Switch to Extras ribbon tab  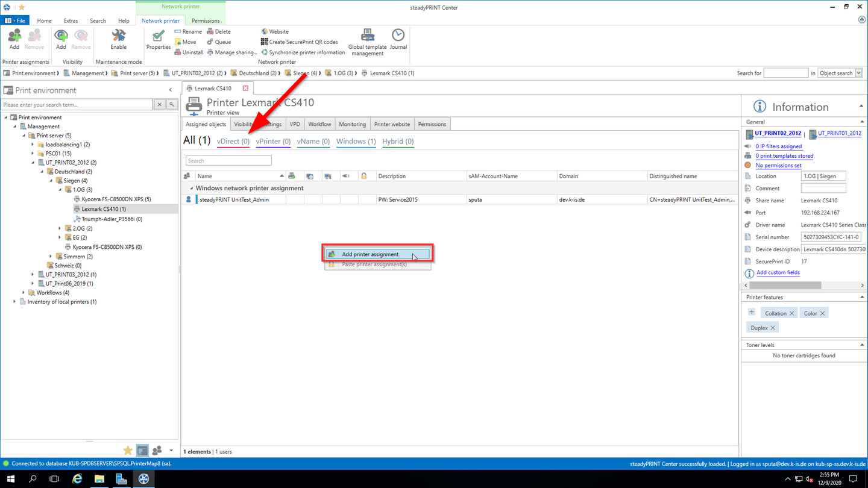(71, 20)
